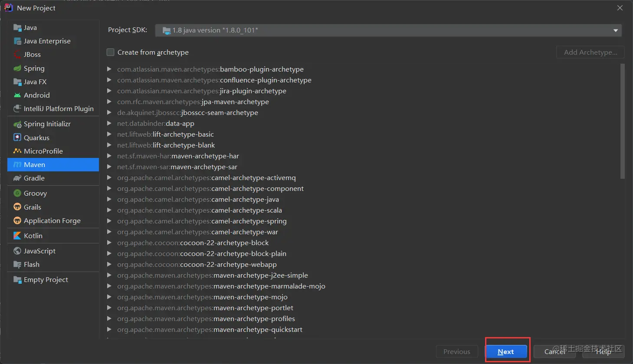The width and height of the screenshot is (633, 364).
Task: Select Gradle project type label
Action: pos(34,178)
